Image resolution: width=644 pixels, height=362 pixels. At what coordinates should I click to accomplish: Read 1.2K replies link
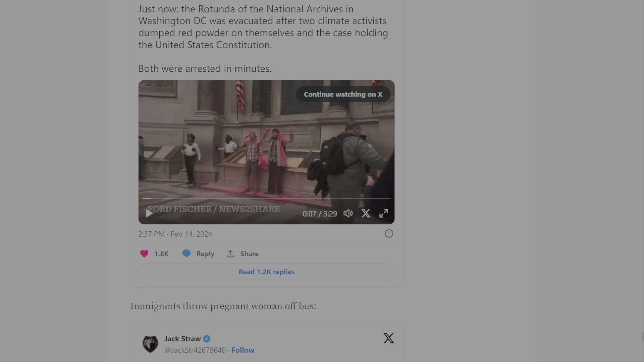point(267,271)
